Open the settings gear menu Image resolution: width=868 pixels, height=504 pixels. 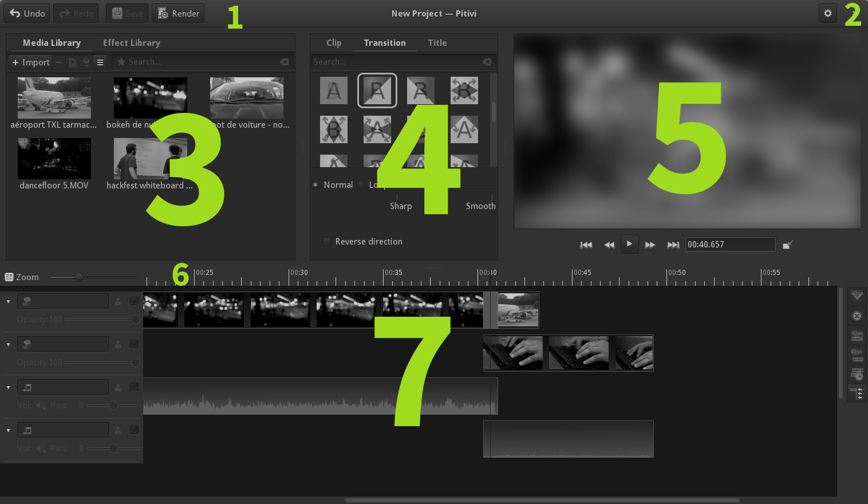[x=828, y=13]
